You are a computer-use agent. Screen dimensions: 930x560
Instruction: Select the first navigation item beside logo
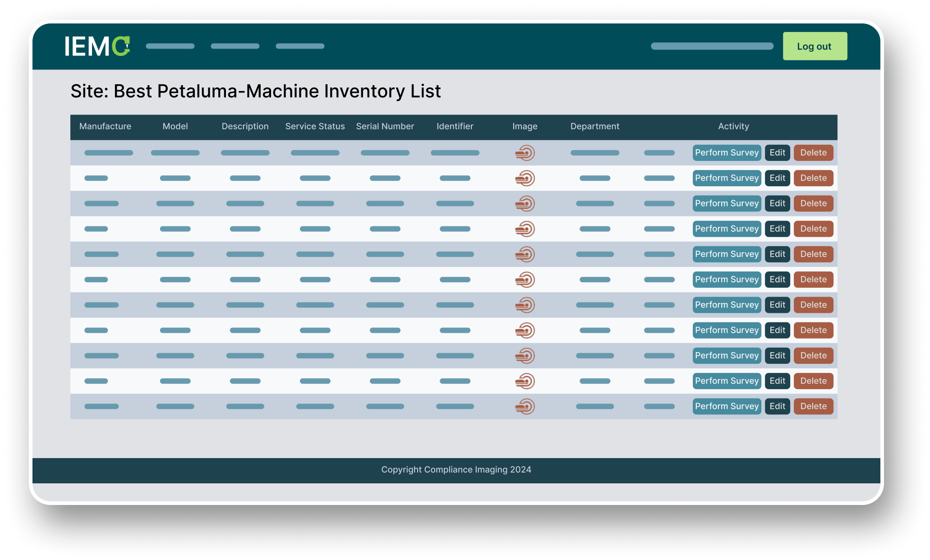pos(170,46)
